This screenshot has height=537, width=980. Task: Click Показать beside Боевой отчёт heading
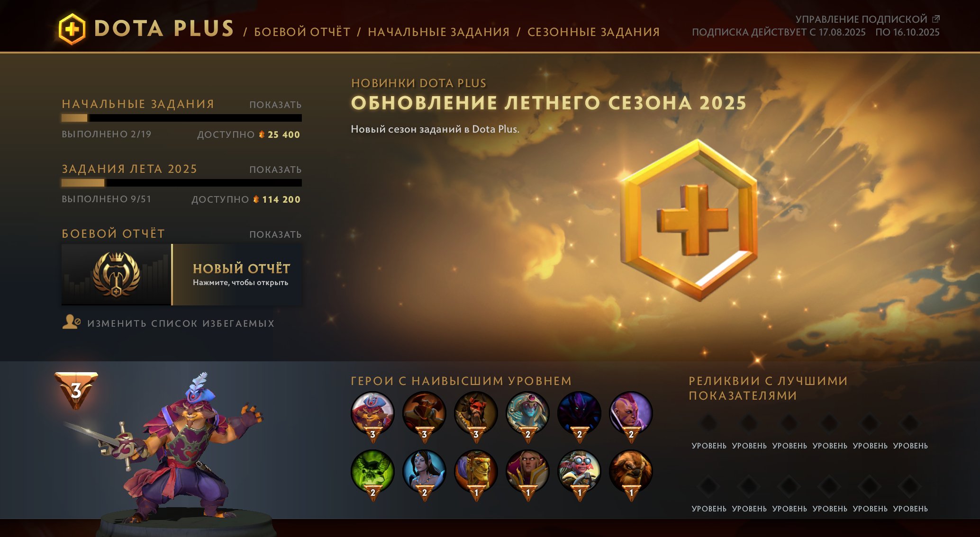(275, 234)
